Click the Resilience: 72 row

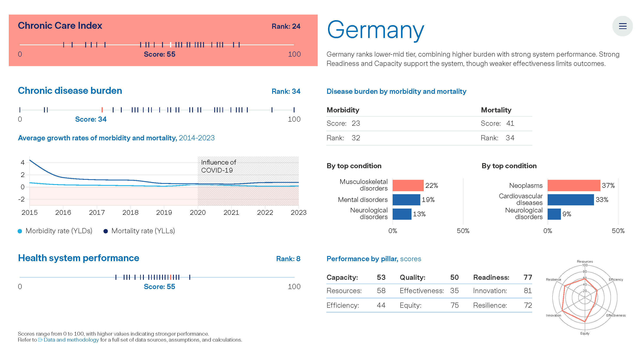tap(503, 305)
